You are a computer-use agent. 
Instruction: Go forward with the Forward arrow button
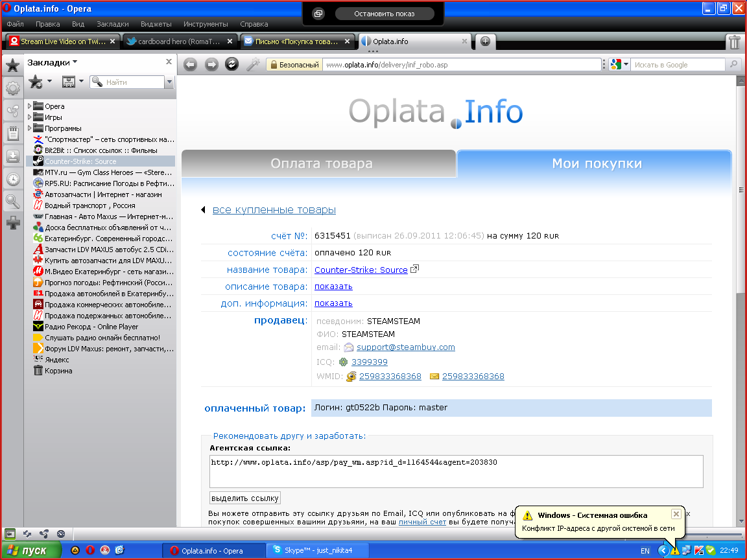pyautogui.click(x=211, y=64)
